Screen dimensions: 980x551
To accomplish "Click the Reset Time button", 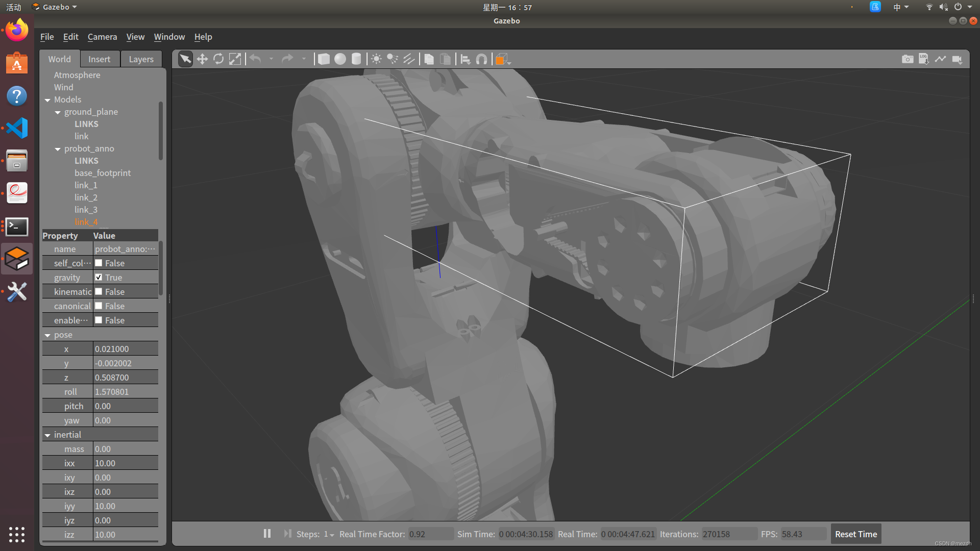I will (855, 534).
